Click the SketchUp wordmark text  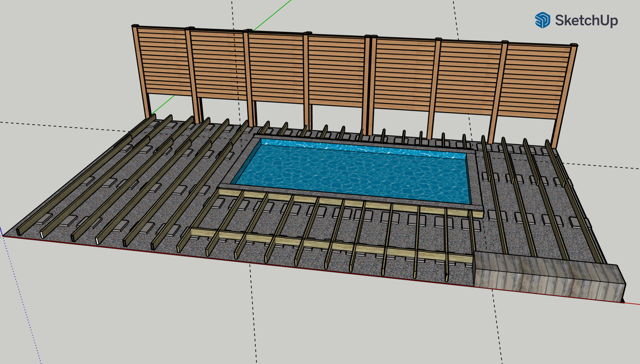coord(586,21)
